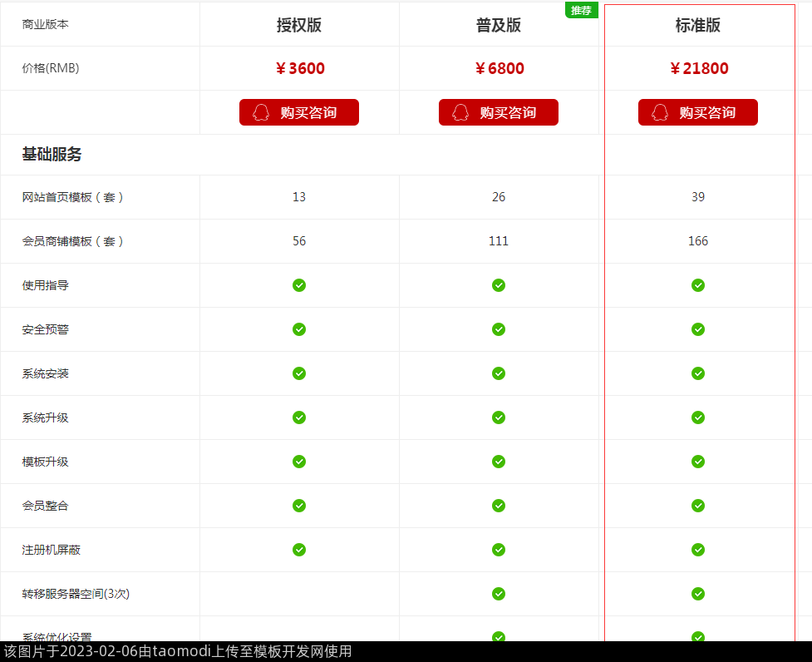The height and width of the screenshot is (662, 812).
Task: Click QQ penguin icon in 授权版 purchase button
Action: (261, 112)
